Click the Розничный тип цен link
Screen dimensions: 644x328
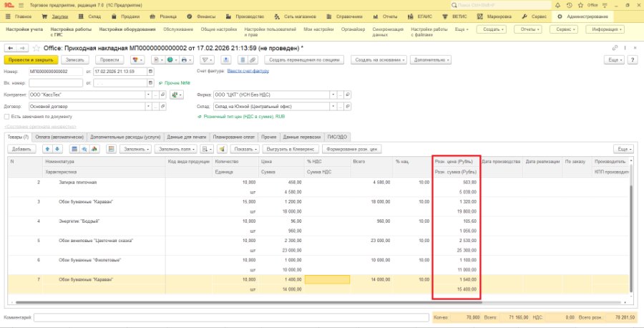click(244, 117)
